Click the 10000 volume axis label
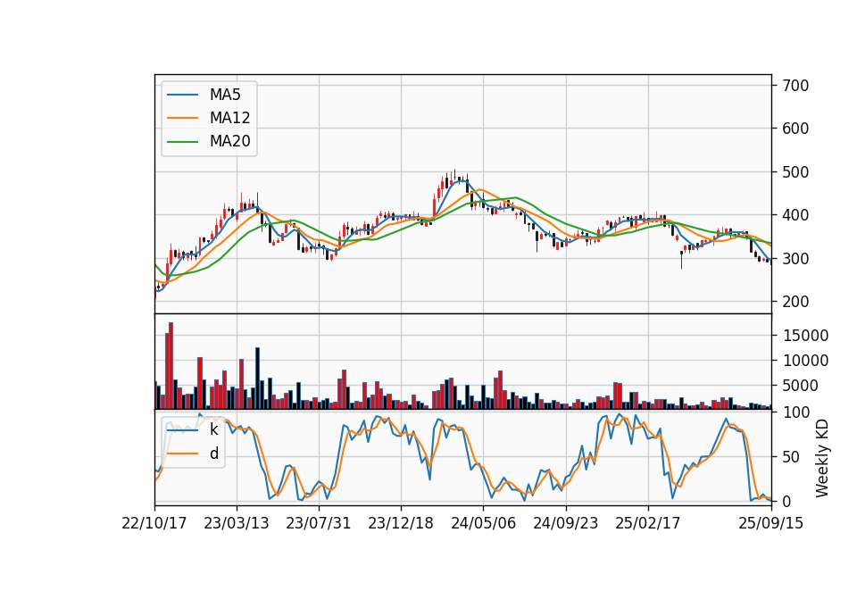The width and height of the screenshot is (857, 616). pyautogui.click(x=805, y=361)
